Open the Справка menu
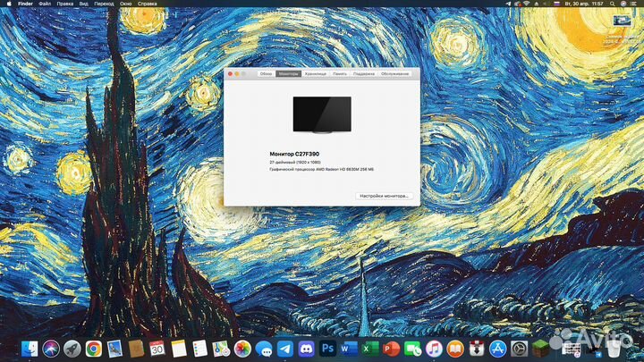Image resolution: width=644 pixels, height=362 pixels. [147, 4]
